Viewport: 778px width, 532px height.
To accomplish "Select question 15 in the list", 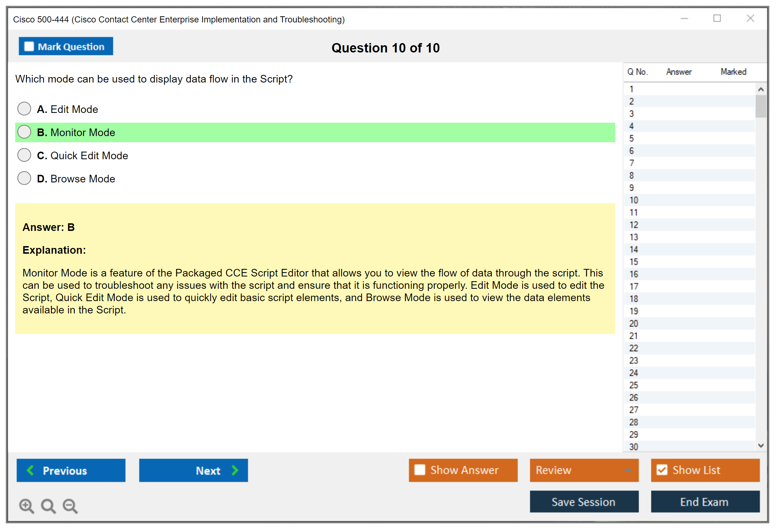I will [x=634, y=262].
